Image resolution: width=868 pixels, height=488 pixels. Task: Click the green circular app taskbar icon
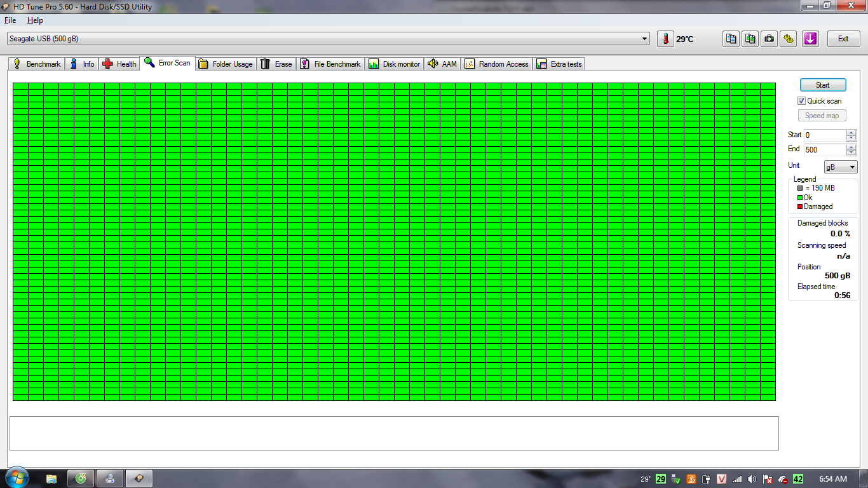click(81, 478)
